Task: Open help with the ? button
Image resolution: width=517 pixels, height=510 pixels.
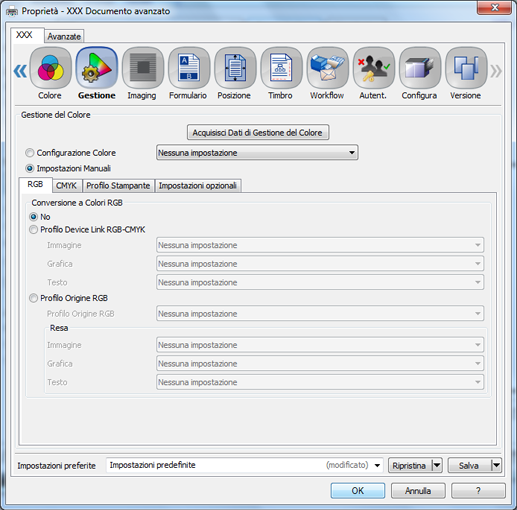Action: [478, 491]
